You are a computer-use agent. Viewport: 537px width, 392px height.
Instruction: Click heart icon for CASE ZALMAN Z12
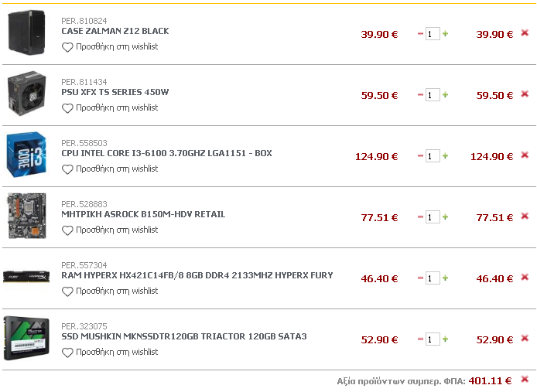coord(67,47)
